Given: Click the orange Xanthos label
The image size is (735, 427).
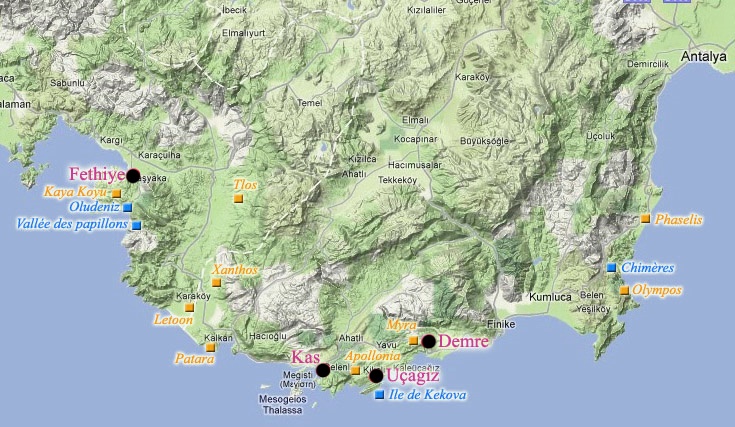Looking at the screenshot, I should coord(234,270).
